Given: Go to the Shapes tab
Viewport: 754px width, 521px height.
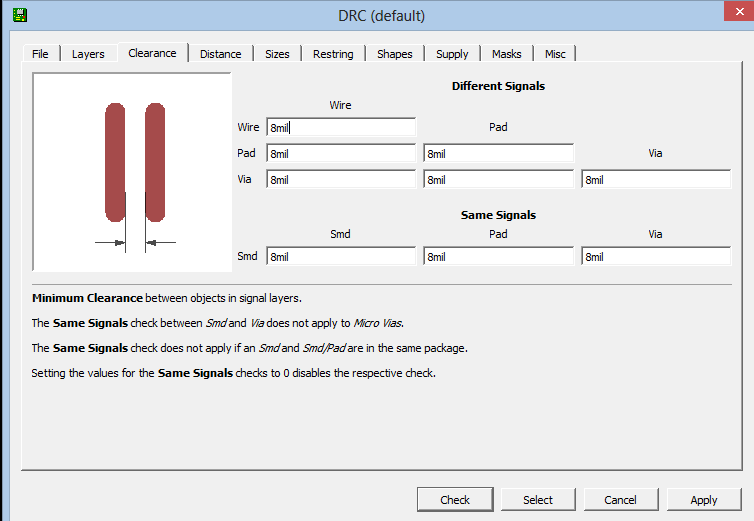Looking at the screenshot, I should [394, 54].
